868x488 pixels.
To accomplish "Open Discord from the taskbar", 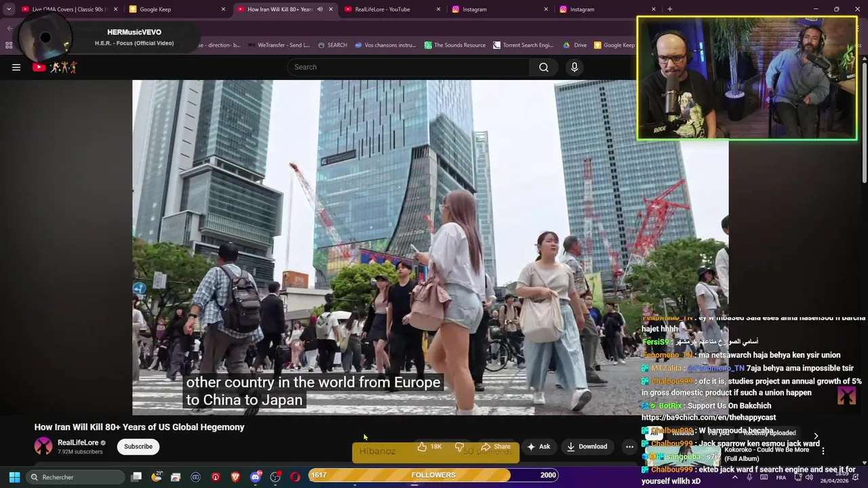I will click(256, 477).
